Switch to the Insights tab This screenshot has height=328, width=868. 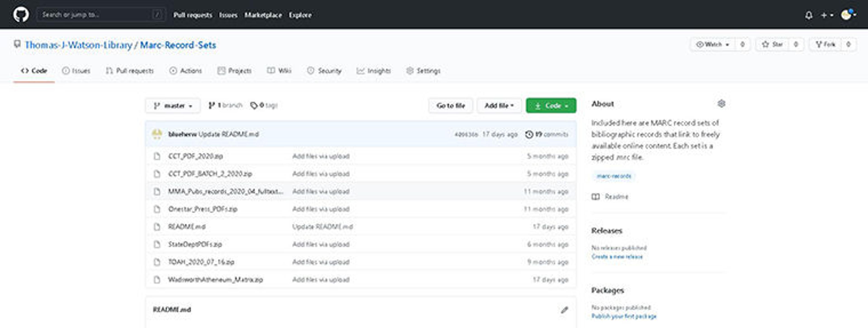point(374,71)
